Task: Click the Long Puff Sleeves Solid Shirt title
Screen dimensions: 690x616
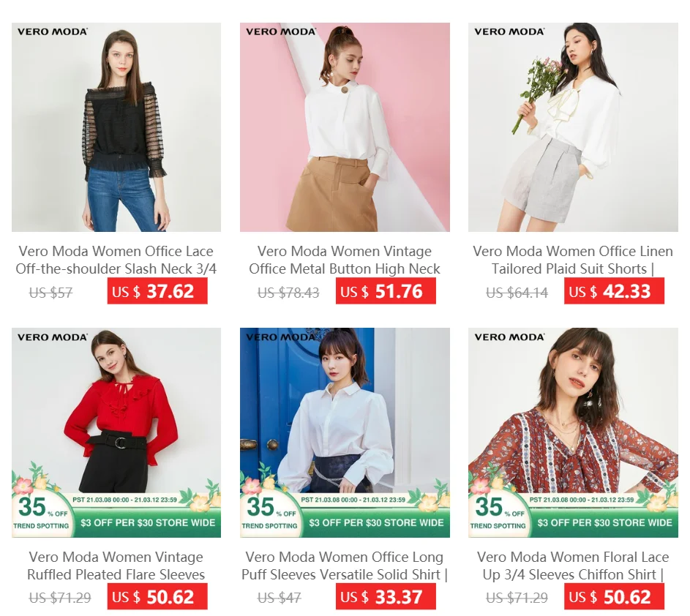Action: [x=345, y=566]
